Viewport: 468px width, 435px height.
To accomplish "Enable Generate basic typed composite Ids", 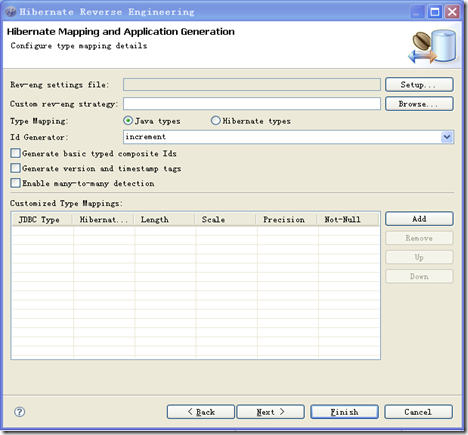I will (15, 153).
